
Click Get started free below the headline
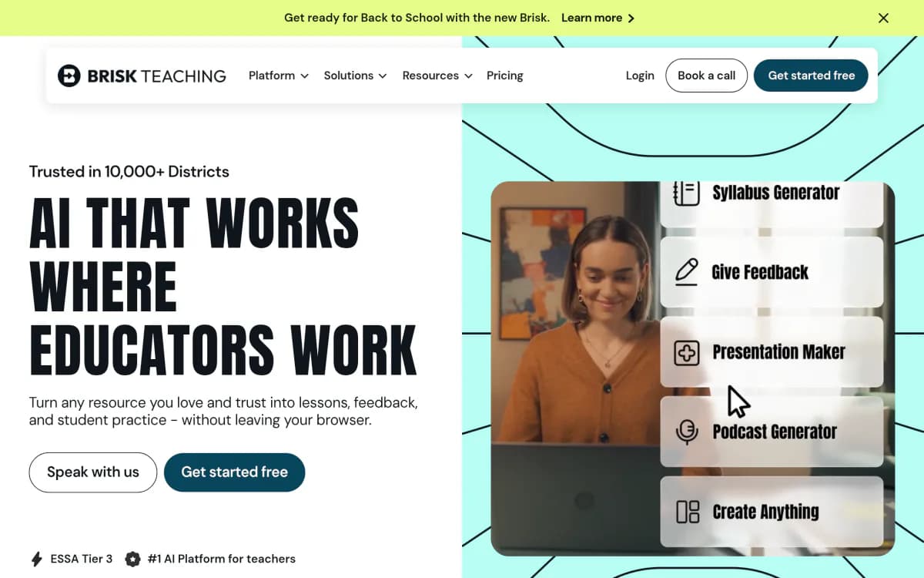click(x=235, y=472)
